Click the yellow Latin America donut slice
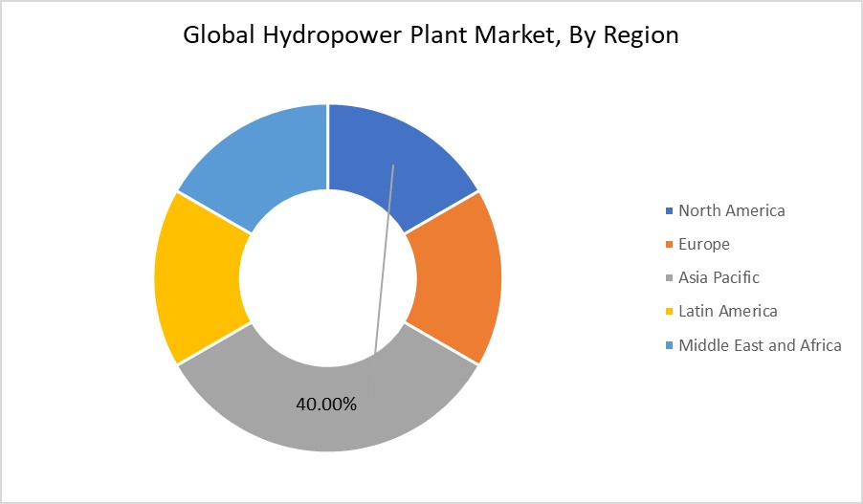 (x=198, y=277)
